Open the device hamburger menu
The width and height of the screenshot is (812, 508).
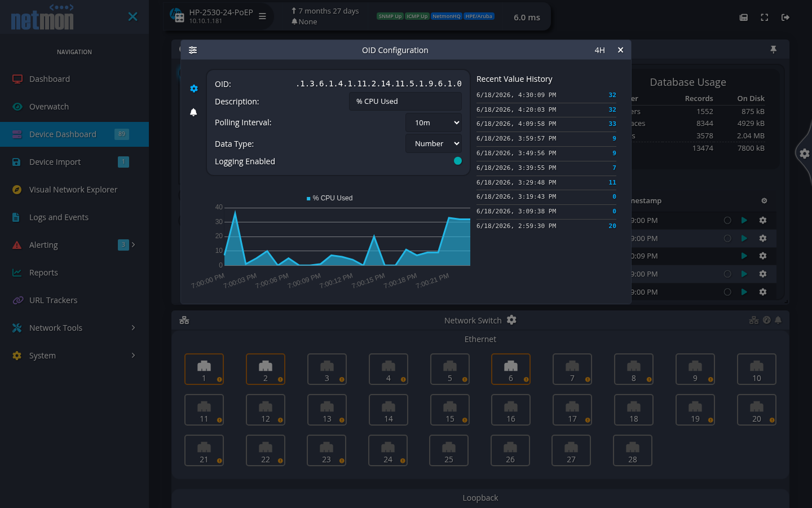(x=262, y=16)
